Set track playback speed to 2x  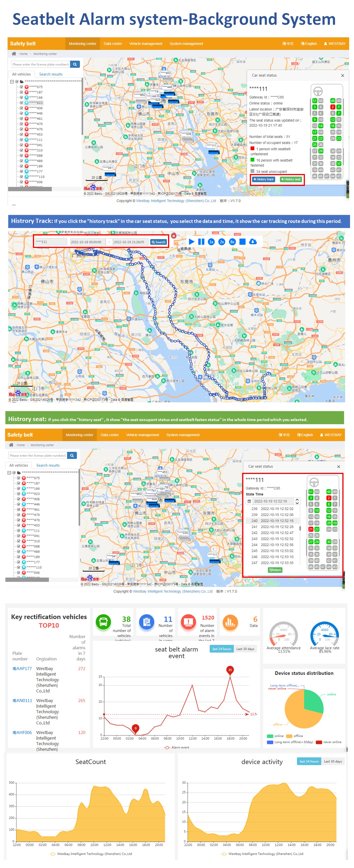click(222, 242)
